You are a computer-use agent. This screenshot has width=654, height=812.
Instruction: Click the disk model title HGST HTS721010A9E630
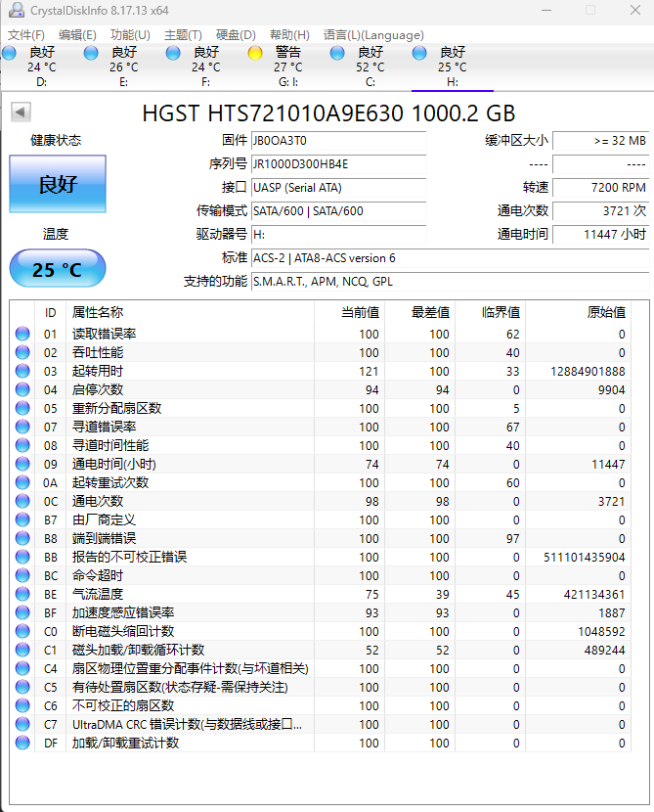329,113
